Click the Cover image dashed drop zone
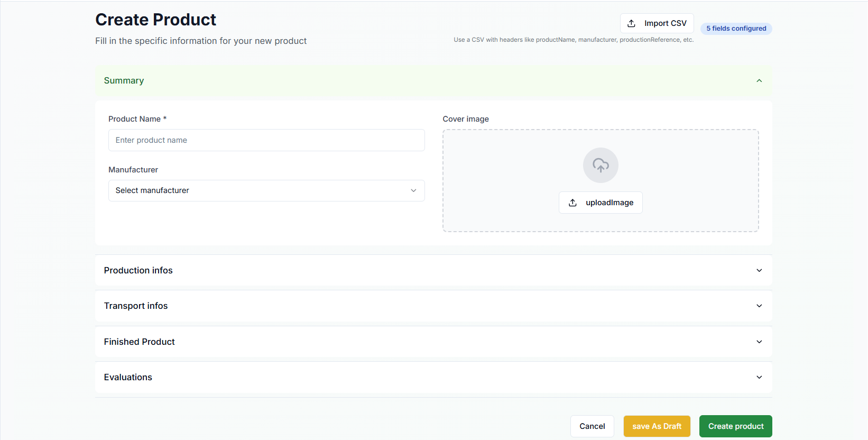The image size is (868, 440). 601,180
